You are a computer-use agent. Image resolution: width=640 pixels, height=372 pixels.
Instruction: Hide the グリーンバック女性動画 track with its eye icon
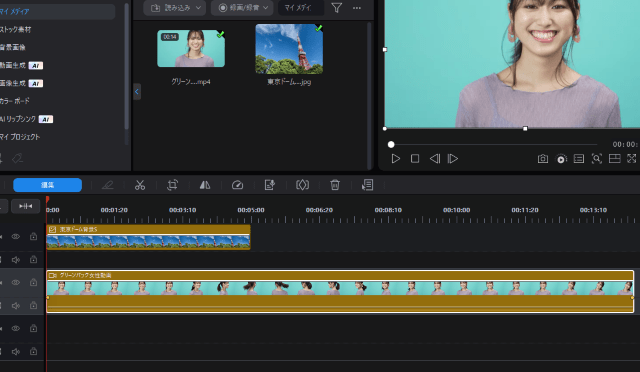[16, 283]
